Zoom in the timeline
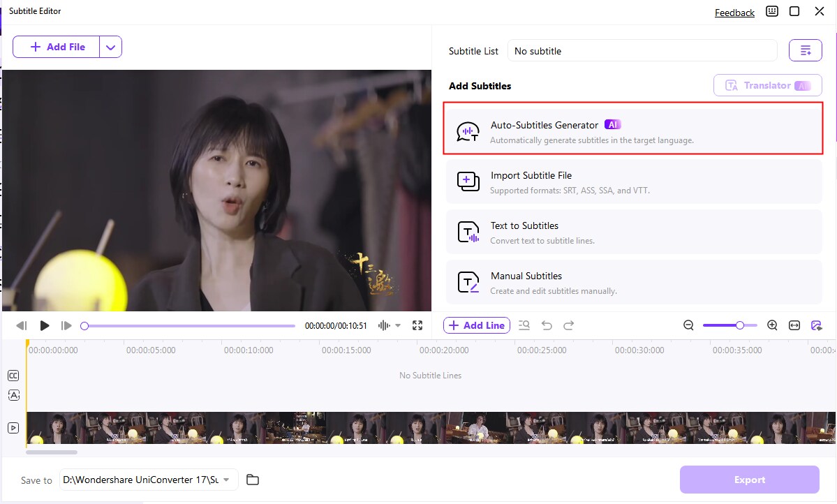 click(x=772, y=325)
